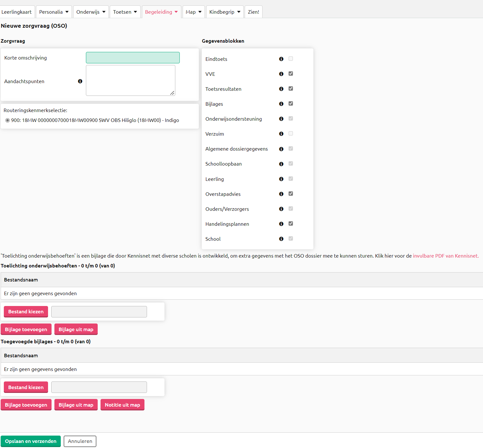
Task: Click the Ouders/Verzorgers checkbox
Action: (291, 209)
